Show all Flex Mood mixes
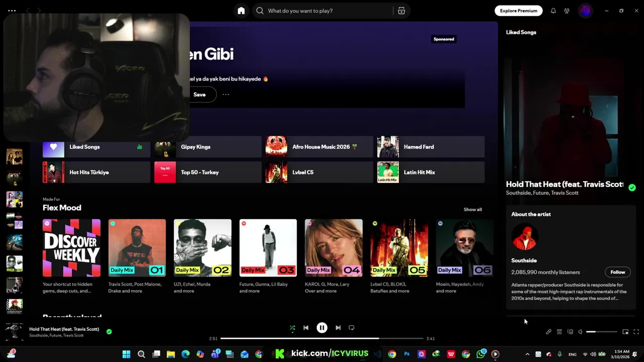Screen dimensions: 644x362 pyautogui.click(x=472, y=209)
